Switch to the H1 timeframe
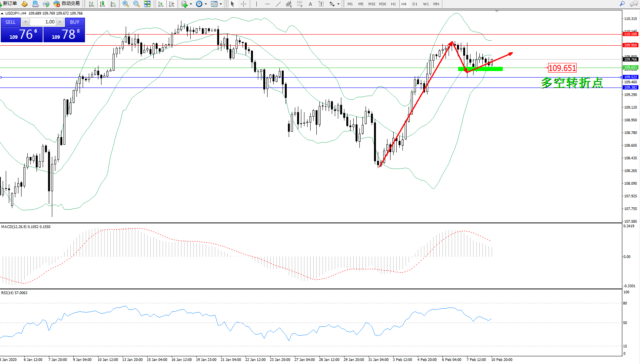 (393, 4)
